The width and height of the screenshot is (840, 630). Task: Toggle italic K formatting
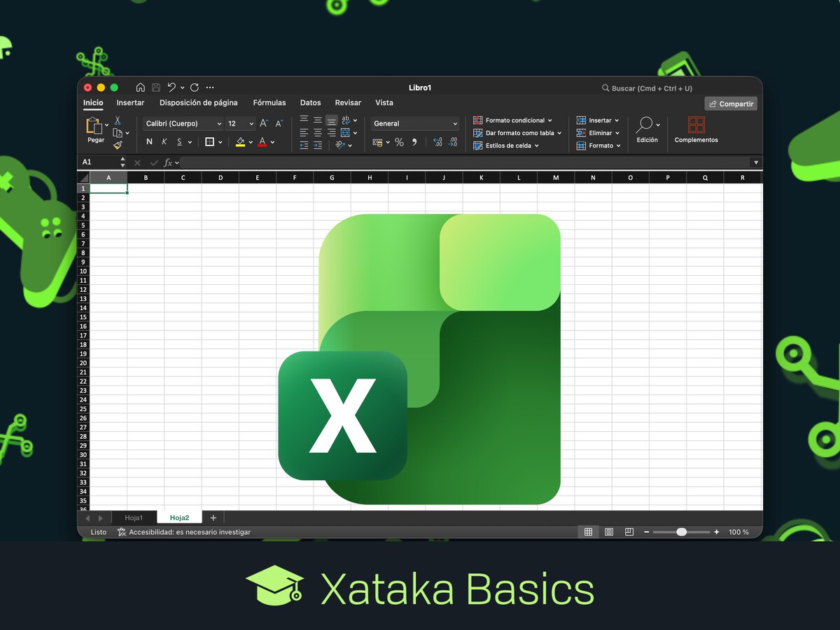pyautogui.click(x=164, y=142)
